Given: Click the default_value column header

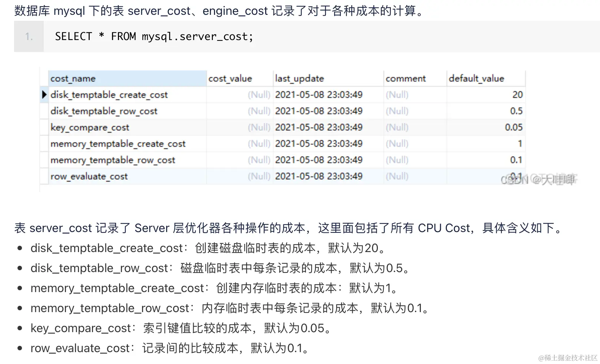Looking at the screenshot, I should pyautogui.click(x=486, y=79).
